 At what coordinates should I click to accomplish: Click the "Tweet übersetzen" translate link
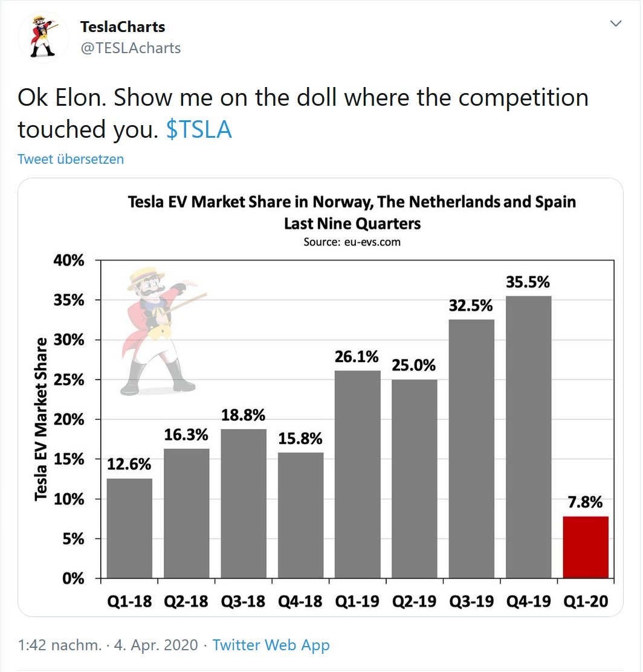[x=71, y=159]
